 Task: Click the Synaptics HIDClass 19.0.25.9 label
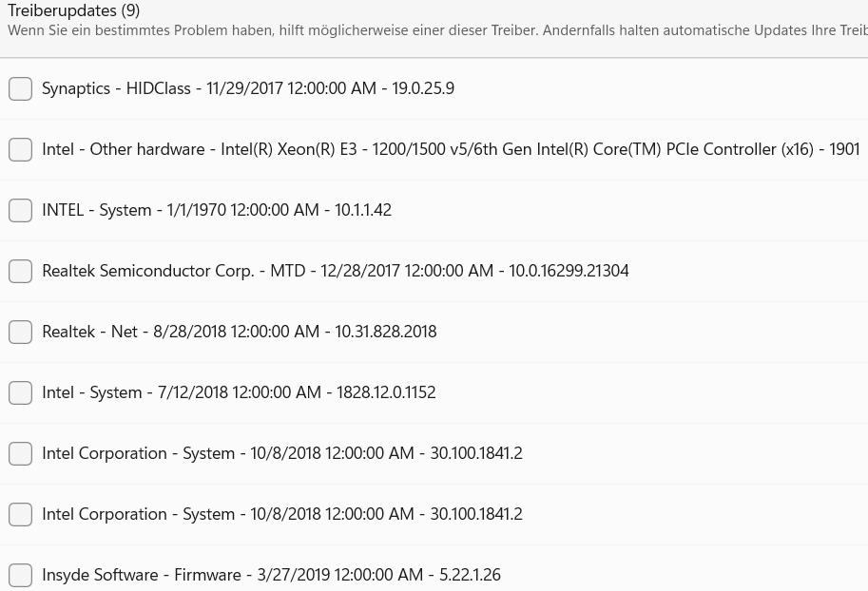click(x=248, y=88)
